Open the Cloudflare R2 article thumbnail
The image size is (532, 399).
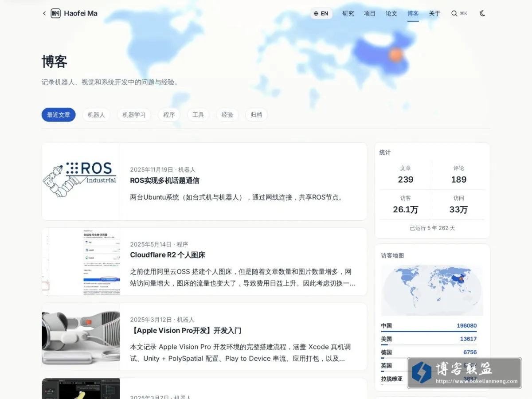pyautogui.click(x=81, y=262)
